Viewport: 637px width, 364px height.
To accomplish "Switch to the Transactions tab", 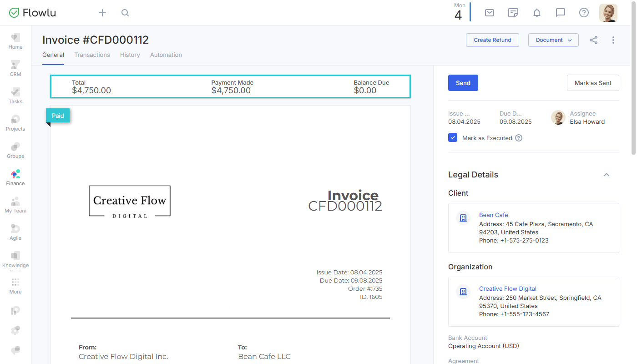I will click(92, 55).
